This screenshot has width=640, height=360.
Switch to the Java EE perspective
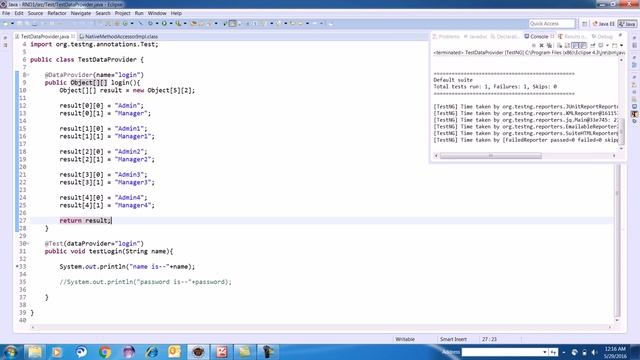(604, 24)
